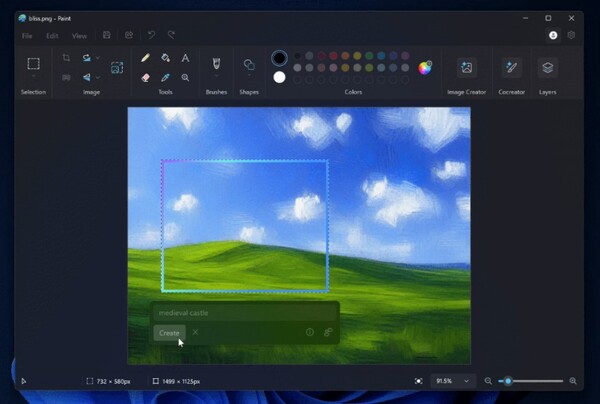This screenshot has width=600, height=404.
Task: Click the Create button
Action: [x=169, y=333]
